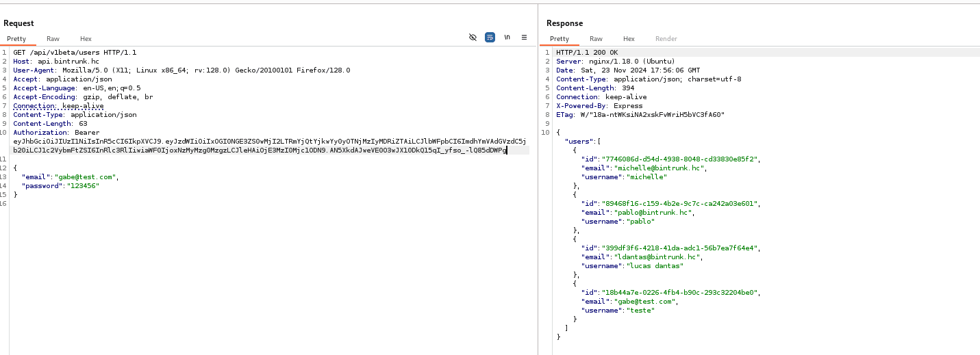Click the HTTP/1.1 200 OK status line
The image size is (980, 355).
click(586, 53)
